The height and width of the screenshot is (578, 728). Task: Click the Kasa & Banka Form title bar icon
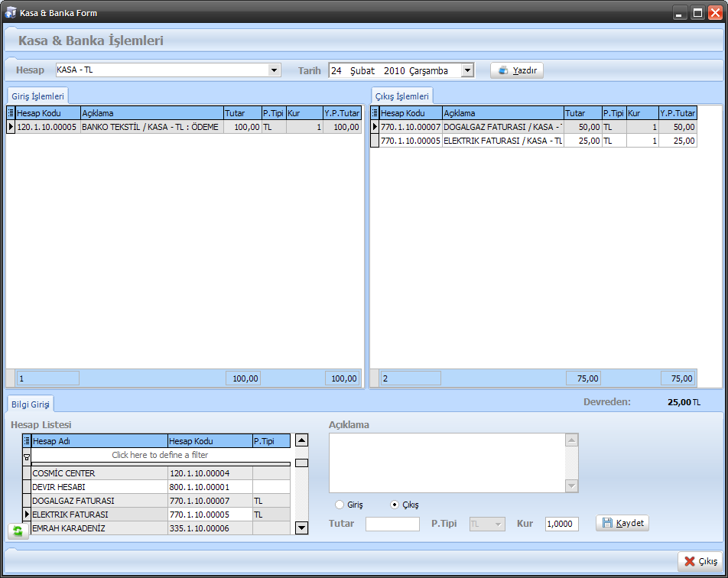[x=11, y=13]
